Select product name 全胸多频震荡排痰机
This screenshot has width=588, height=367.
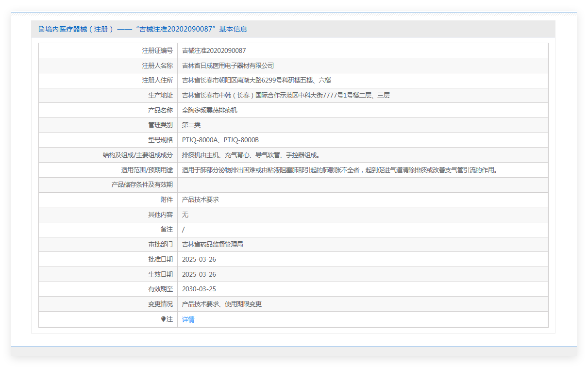point(210,110)
